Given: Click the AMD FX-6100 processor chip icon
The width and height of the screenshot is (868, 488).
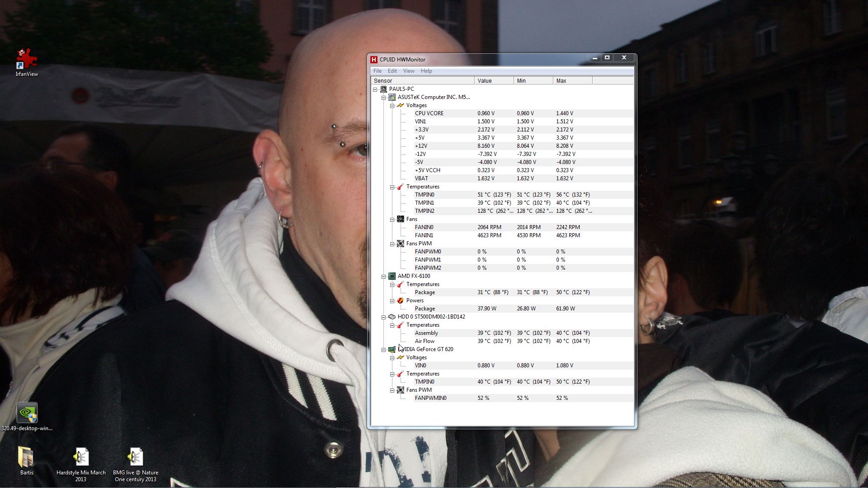Looking at the screenshot, I should pyautogui.click(x=392, y=276).
